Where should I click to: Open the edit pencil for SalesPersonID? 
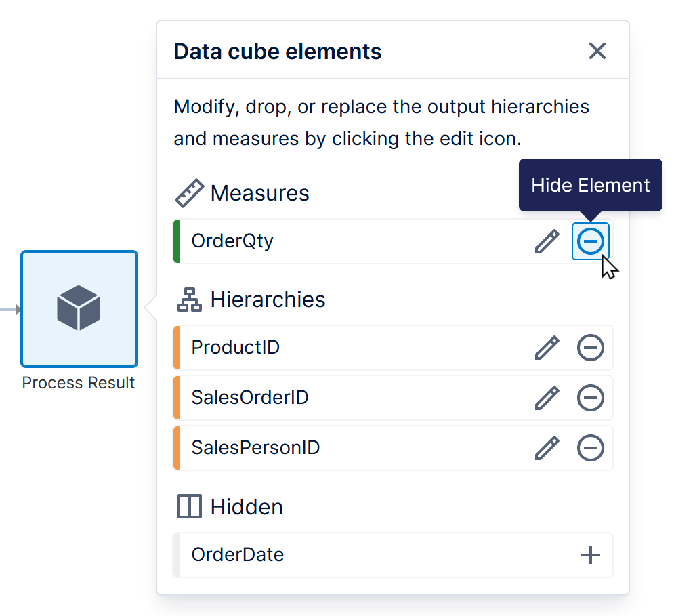pyautogui.click(x=547, y=448)
